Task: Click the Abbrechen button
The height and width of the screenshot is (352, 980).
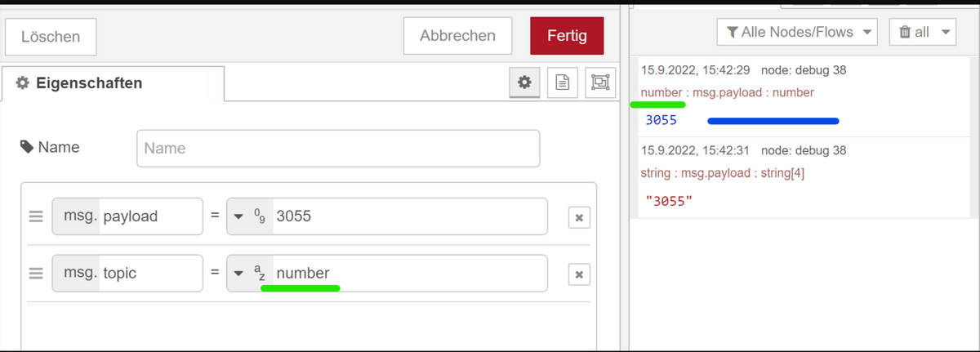Action: click(457, 36)
